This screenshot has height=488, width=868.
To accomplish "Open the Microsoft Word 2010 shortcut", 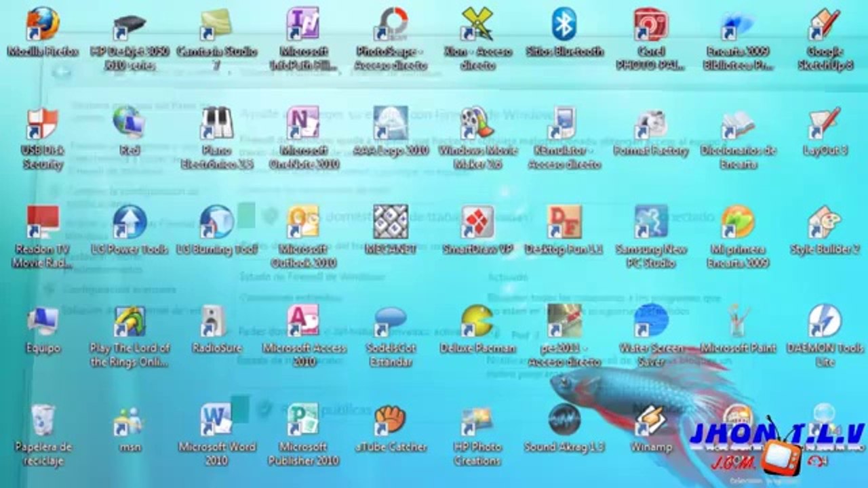I will pyautogui.click(x=216, y=420).
